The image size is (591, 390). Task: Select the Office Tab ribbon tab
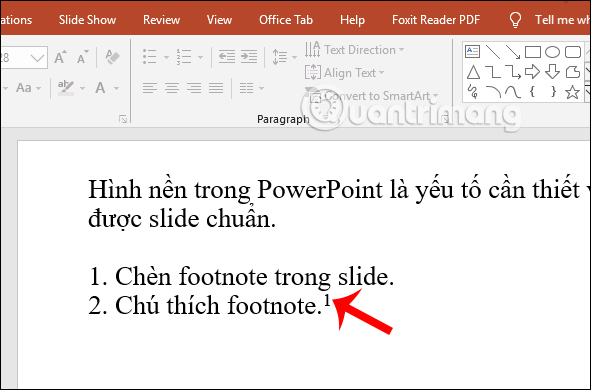coord(286,20)
